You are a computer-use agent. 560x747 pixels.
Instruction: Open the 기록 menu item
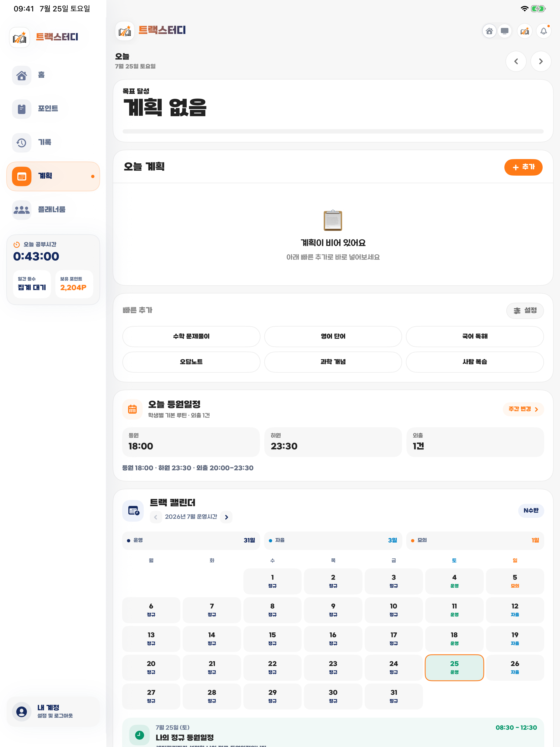[53, 143]
